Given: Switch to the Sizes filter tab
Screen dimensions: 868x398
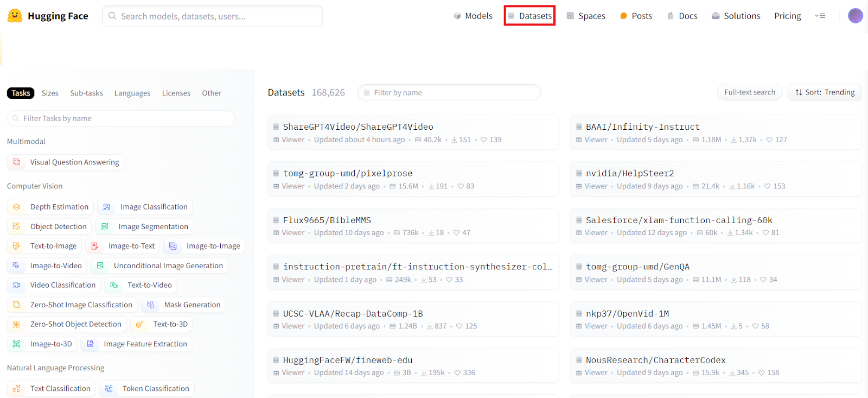Looking at the screenshot, I should 50,93.
